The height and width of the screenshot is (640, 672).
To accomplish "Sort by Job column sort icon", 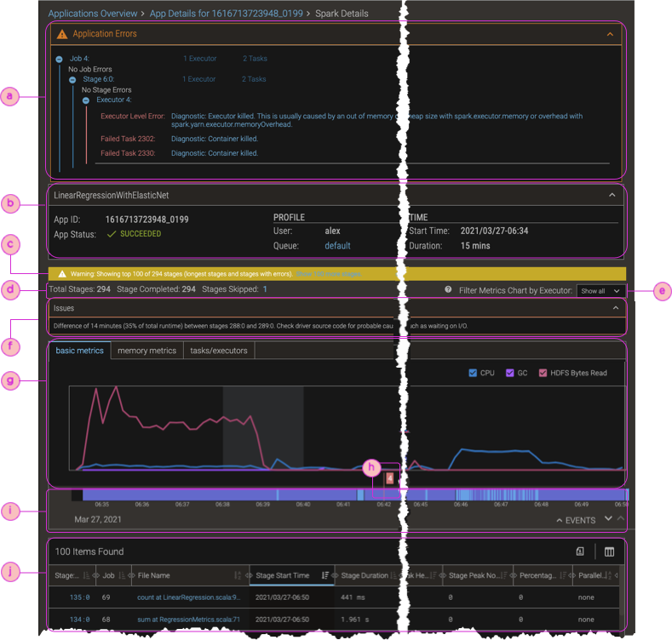I will [x=121, y=575].
